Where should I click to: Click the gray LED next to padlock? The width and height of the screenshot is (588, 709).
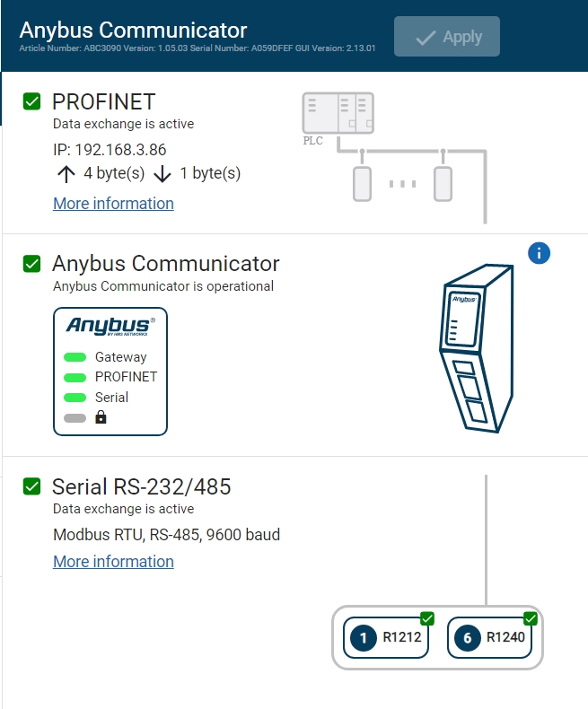click(x=75, y=417)
